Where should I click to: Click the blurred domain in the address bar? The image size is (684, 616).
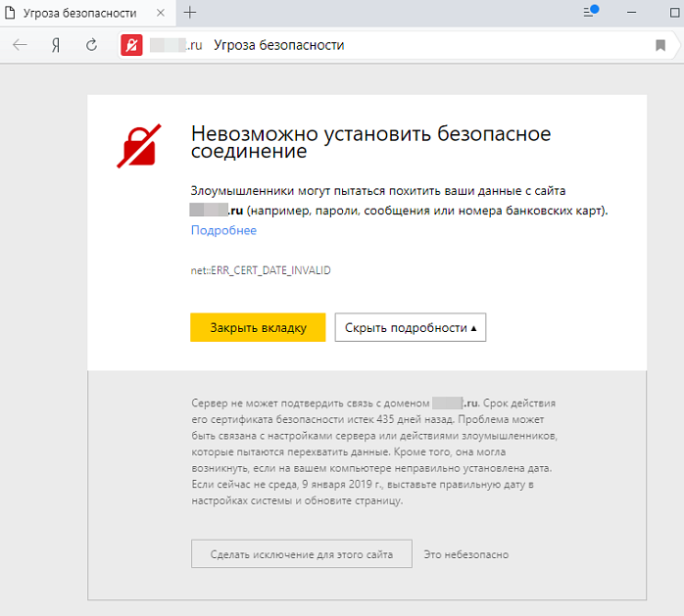tap(175, 45)
